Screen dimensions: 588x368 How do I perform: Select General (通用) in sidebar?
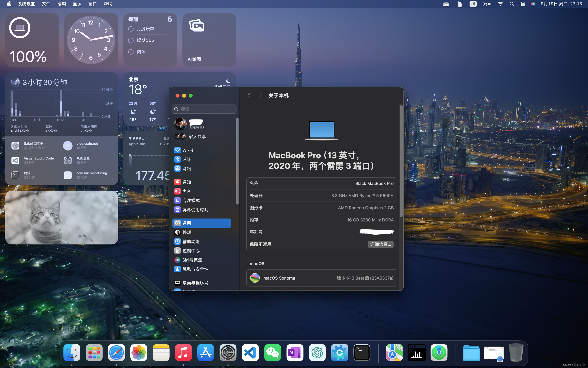pyautogui.click(x=202, y=223)
